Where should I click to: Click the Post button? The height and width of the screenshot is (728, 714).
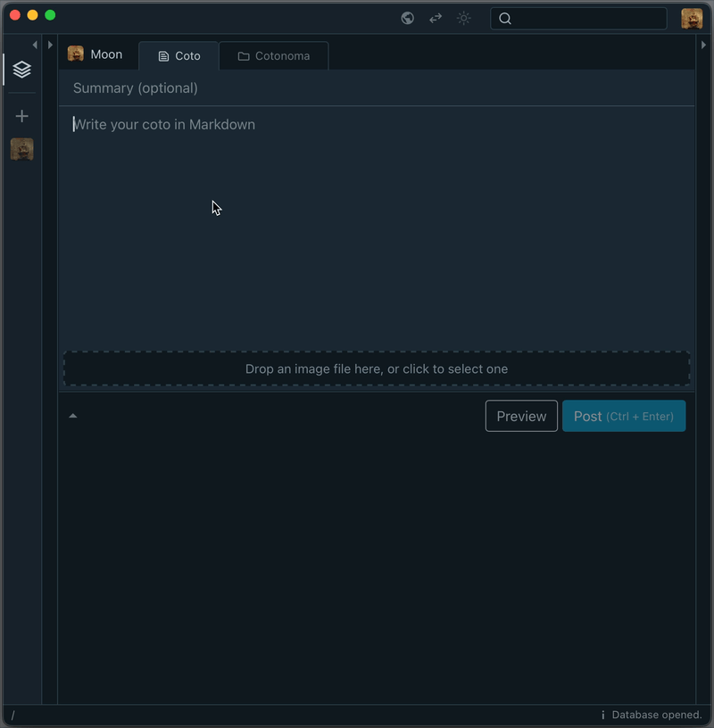click(x=623, y=416)
